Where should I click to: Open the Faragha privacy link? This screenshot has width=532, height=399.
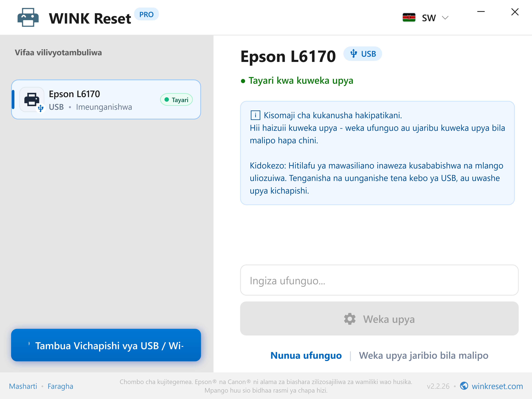pos(60,386)
